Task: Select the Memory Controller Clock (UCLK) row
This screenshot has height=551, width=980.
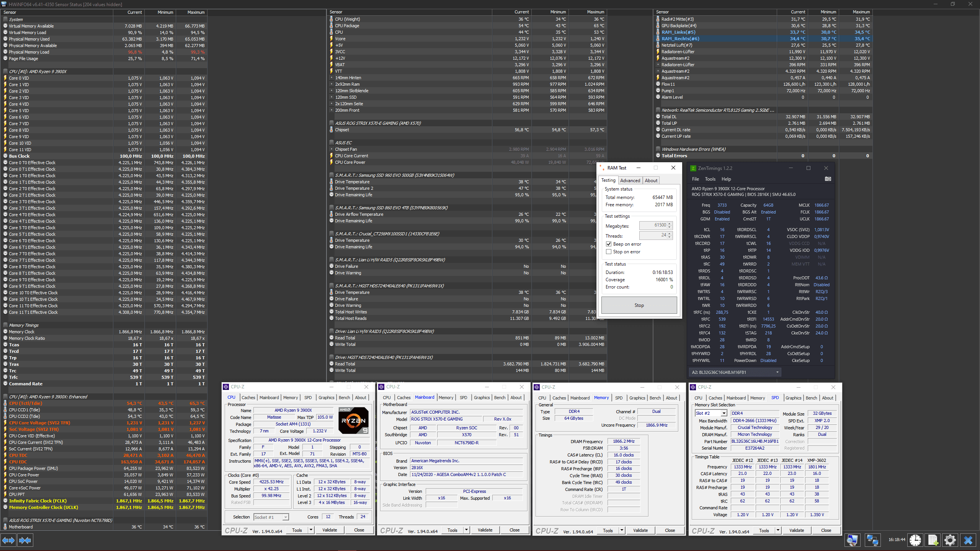Action: (104, 507)
